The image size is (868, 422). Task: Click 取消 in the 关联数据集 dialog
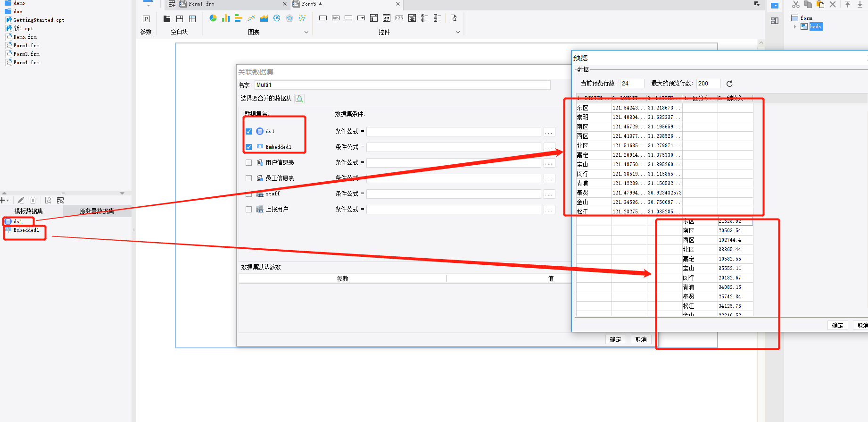click(641, 339)
